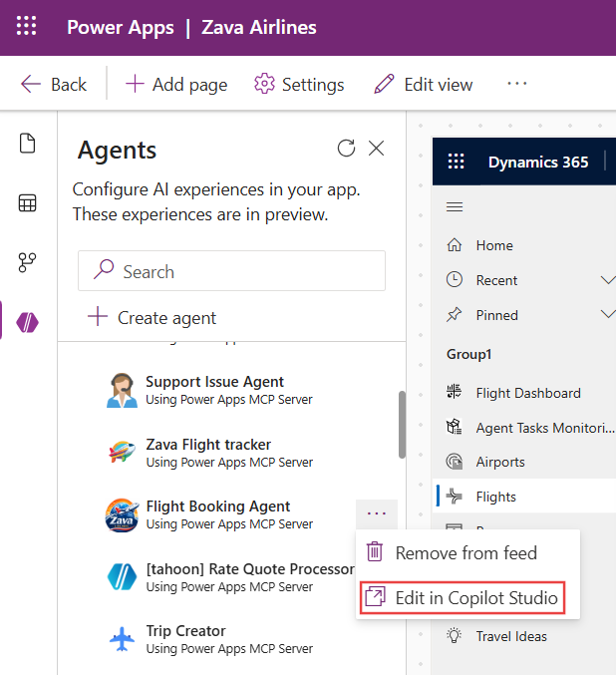The image size is (616, 675).
Task: Select Zava Flight tracker agent name
Action: click(208, 445)
